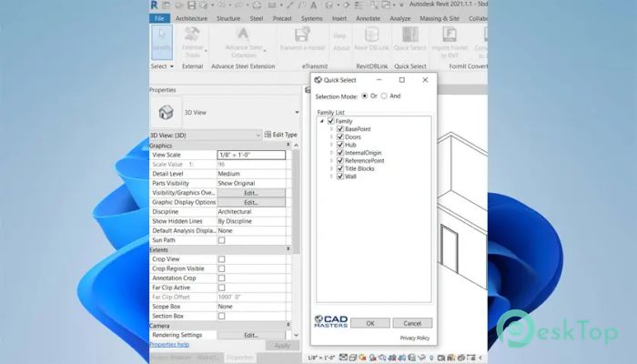
Task: Switch to the Massing & Site ribbon tab
Action: (440, 18)
